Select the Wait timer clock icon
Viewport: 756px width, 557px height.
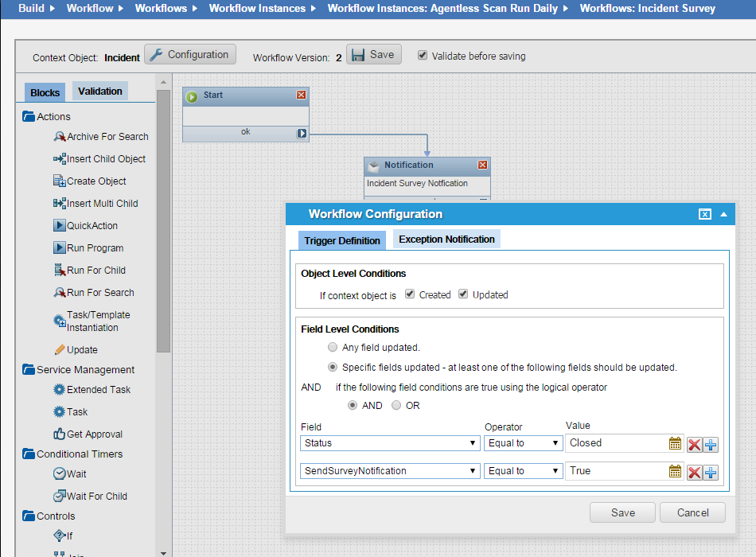pos(60,473)
